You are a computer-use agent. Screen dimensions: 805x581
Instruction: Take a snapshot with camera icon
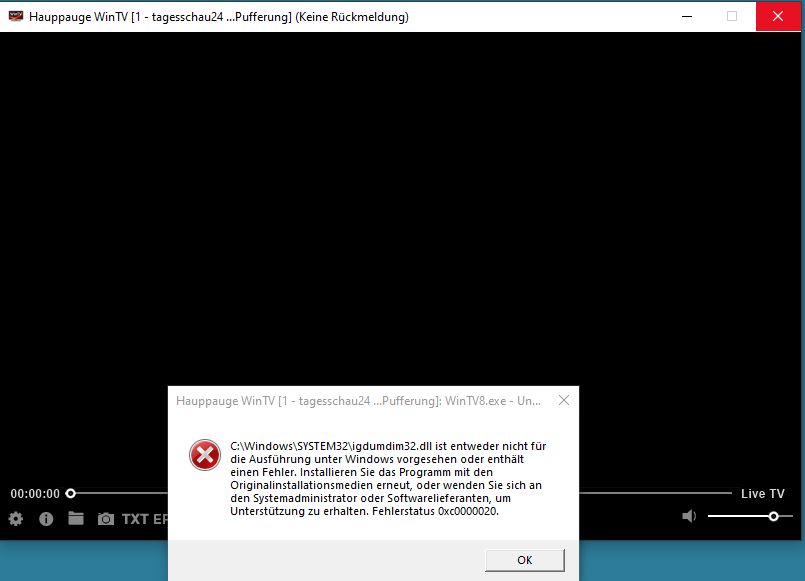pos(106,519)
